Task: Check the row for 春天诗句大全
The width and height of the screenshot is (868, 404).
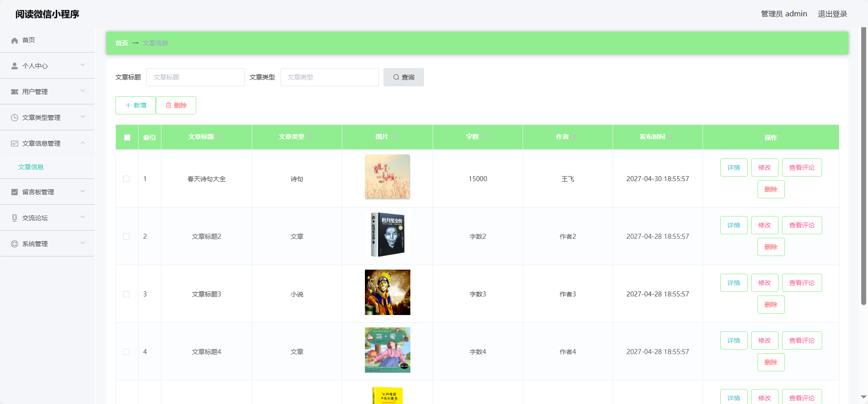Action: pos(126,179)
